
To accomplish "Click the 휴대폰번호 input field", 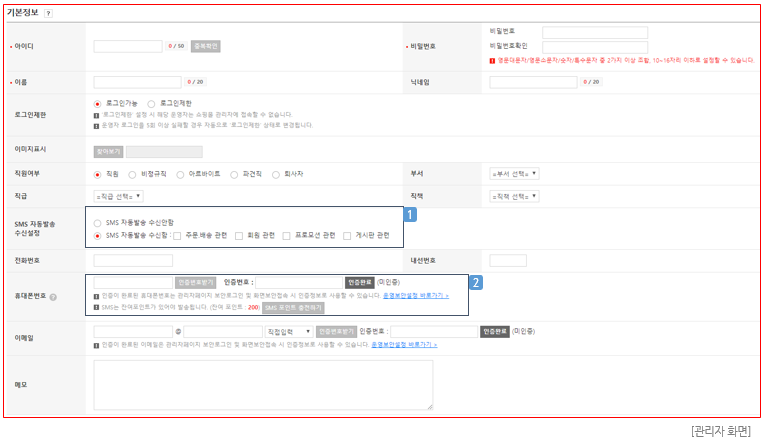I will [133, 283].
